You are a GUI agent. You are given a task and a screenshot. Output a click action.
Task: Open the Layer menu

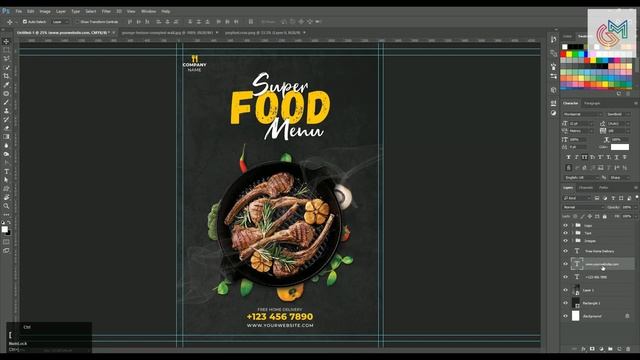tap(60, 11)
